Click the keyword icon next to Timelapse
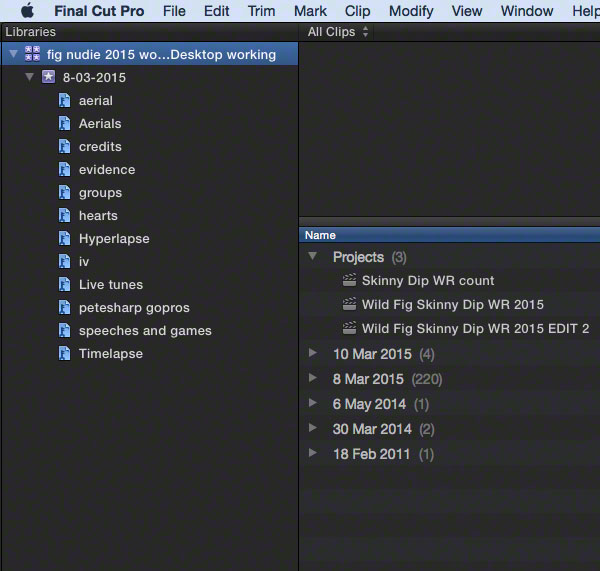 [64, 353]
